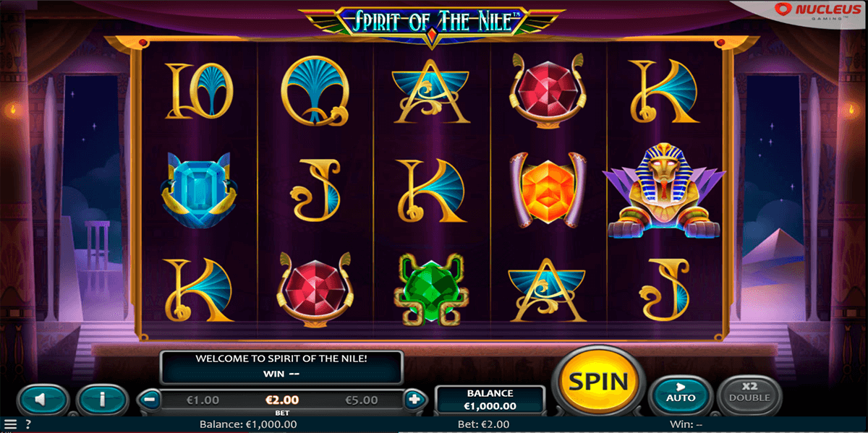The image size is (868, 433).
Task: Click the green scarab gem symbol
Action: [432, 288]
